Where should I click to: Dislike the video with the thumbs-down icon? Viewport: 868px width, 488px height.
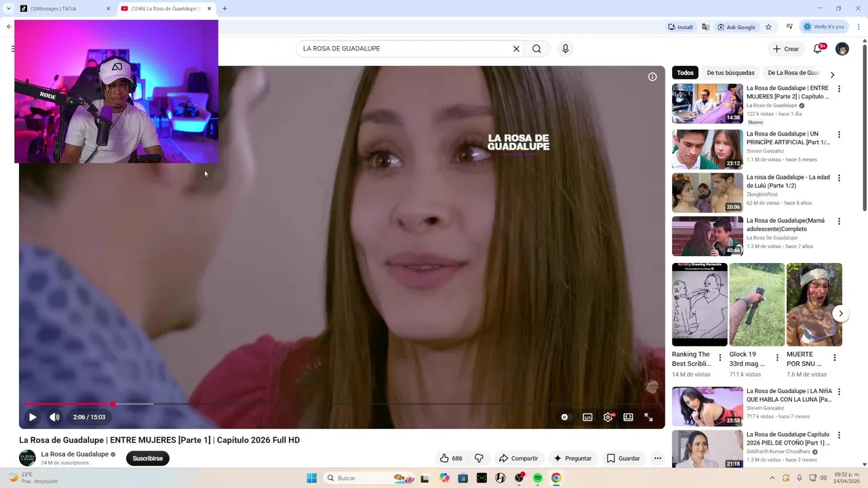[479, 458]
